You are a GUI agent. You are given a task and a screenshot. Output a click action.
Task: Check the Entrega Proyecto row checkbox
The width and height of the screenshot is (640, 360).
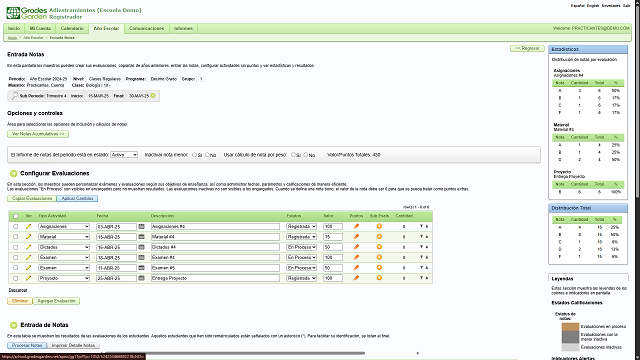[16, 278]
